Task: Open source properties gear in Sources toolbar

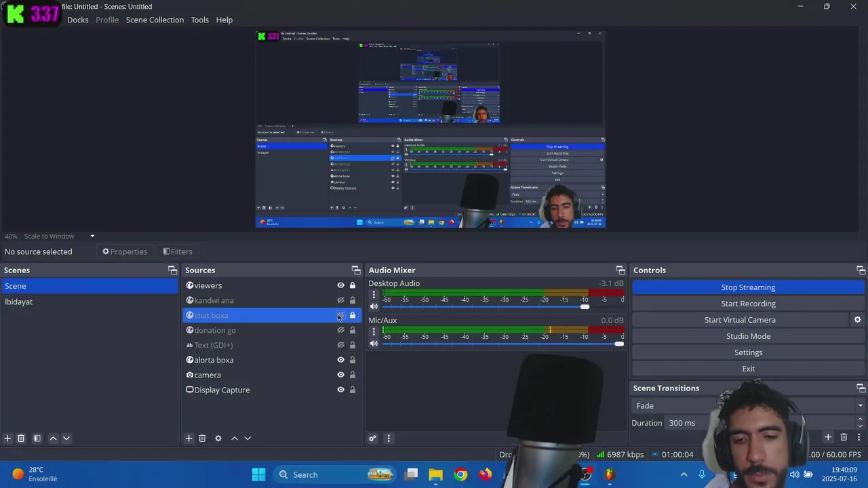Action: [x=218, y=439]
